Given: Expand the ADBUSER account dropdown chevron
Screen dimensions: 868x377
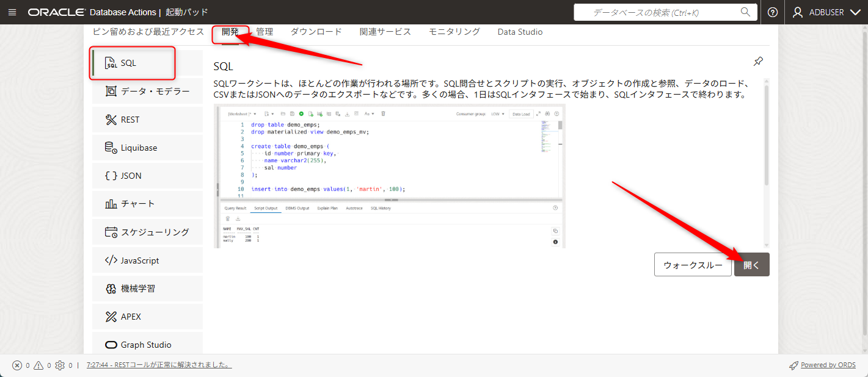Looking at the screenshot, I should [855, 12].
